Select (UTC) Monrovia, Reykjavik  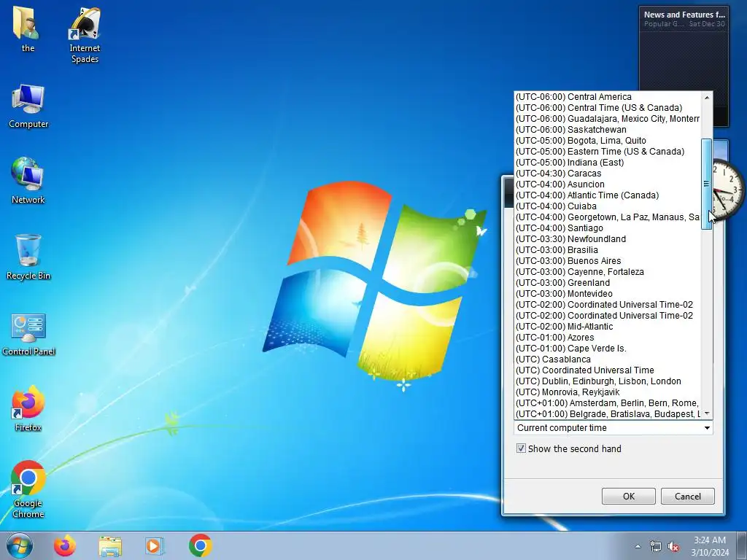(608, 392)
